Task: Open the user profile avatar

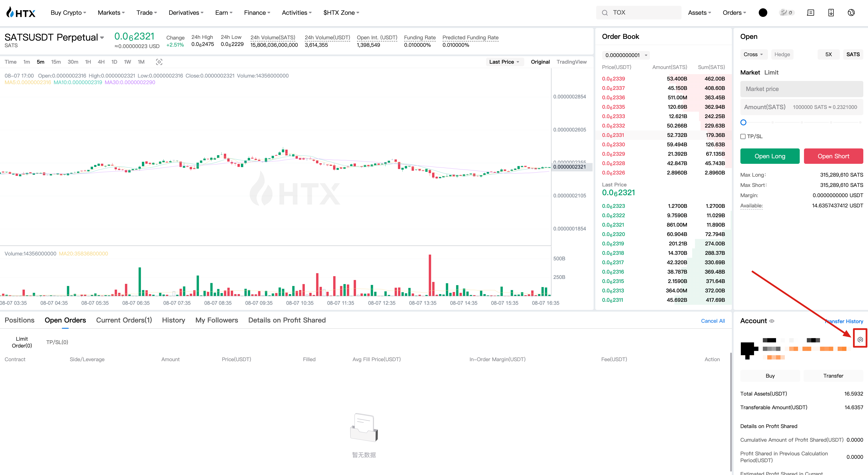Action: pyautogui.click(x=763, y=12)
